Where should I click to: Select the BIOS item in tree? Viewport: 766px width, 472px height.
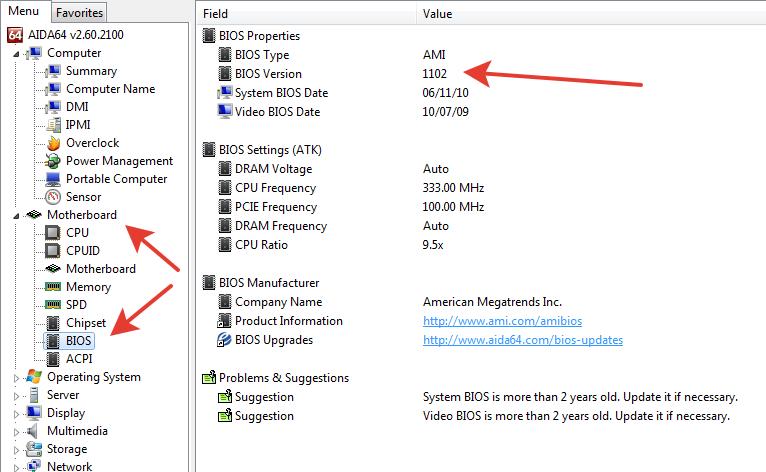point(78,341)
